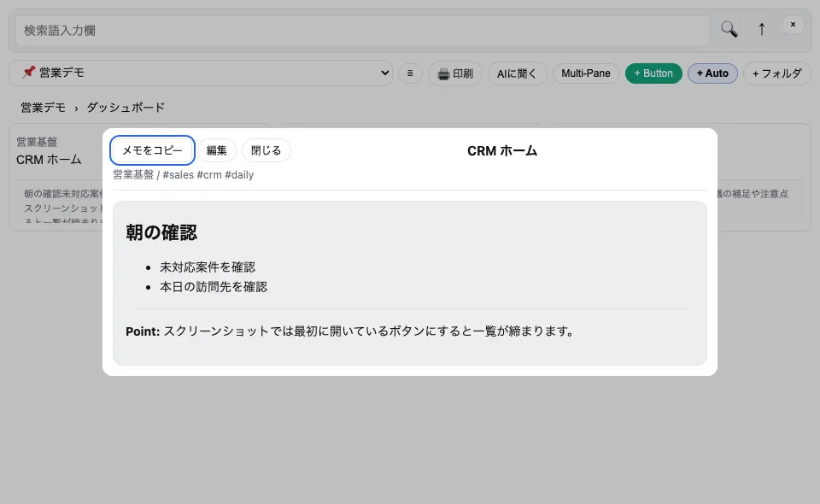Click the 本日の訪問先を確認 list item
The height and width of the screenshot is (504, 820).
[x=214, y=287]
